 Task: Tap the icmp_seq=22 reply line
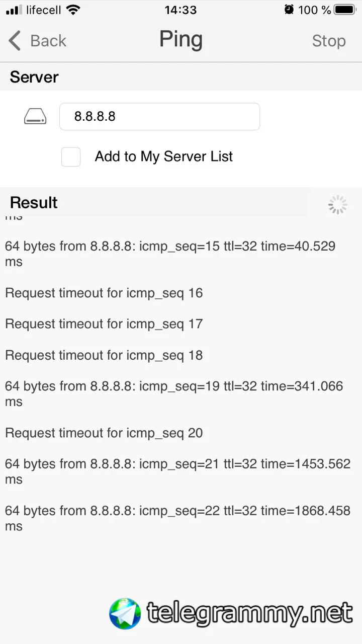pyautogui.click(x=177, y=518)
